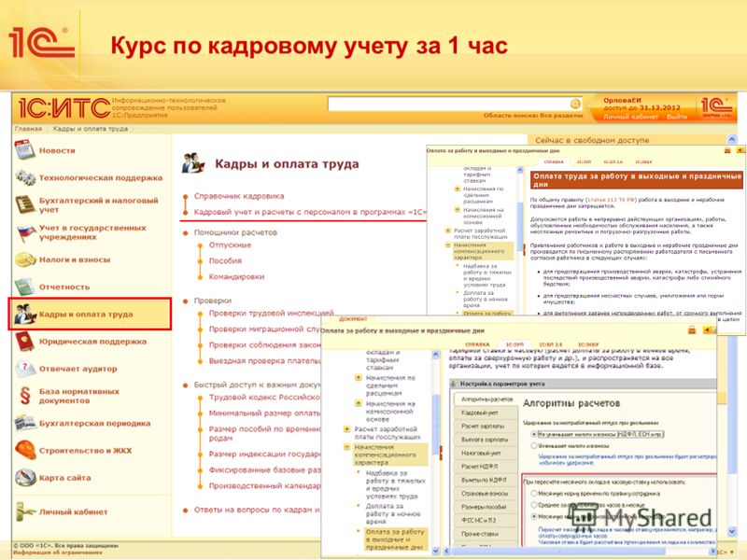This screenshot has width=747, height=560.
Task: Select radio Среднее за год количество часов в месяце
Action: pos(534,505)
